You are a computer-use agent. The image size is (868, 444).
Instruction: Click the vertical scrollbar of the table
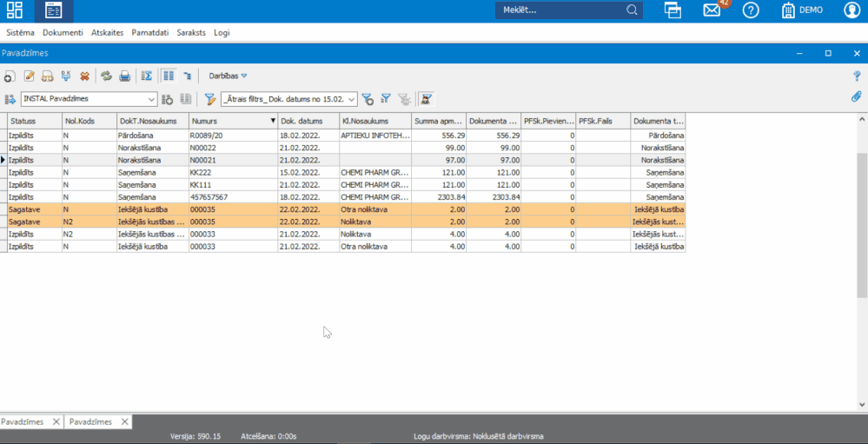coord(862,226)
